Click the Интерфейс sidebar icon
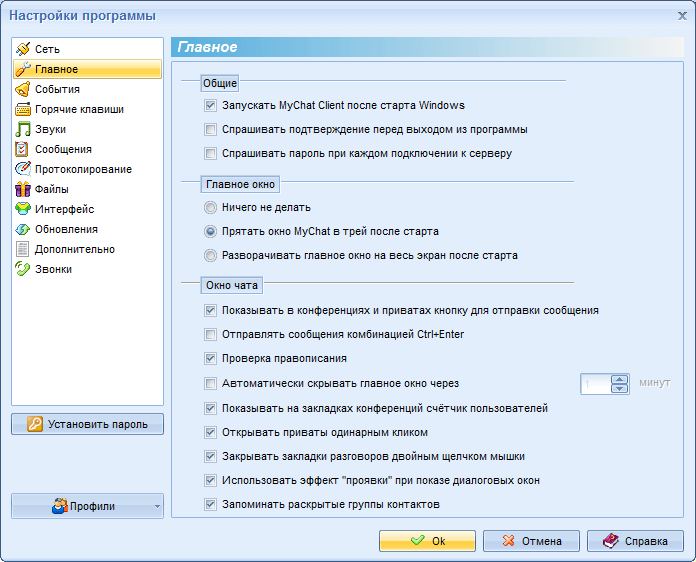 23,209
